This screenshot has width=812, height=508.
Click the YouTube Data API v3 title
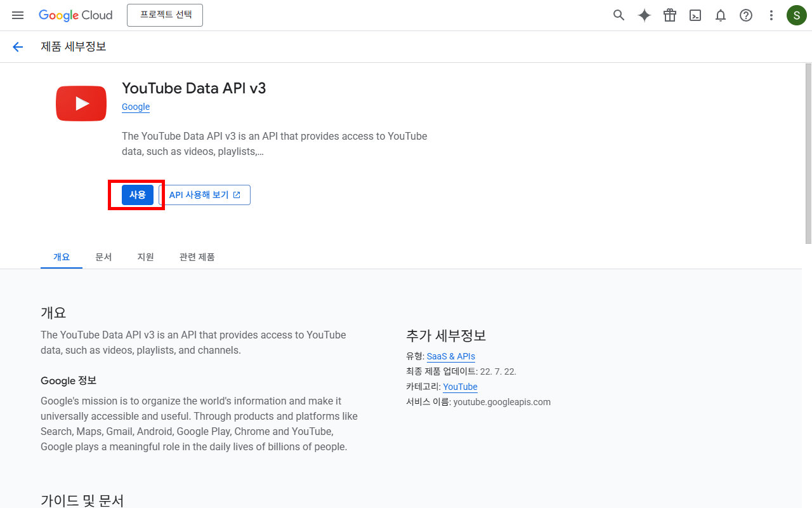click(x=194, y=88)
